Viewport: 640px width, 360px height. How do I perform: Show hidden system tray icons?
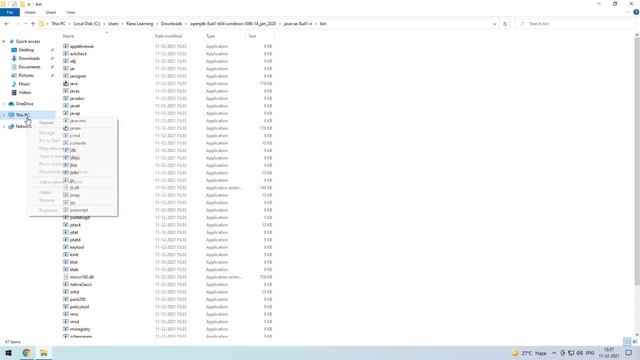pyautogui.click(x=554, y=353)
